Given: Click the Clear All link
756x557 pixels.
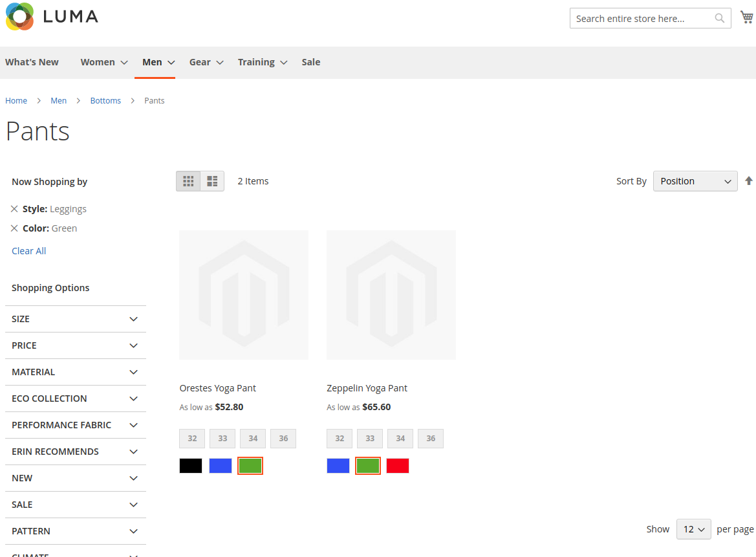Looking at the screenshot, I should click(x=28, y=250).
